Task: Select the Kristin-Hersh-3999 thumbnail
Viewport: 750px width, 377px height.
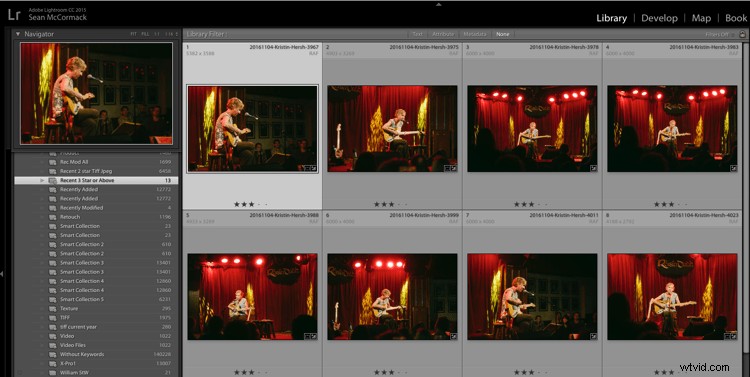Action: 392,297
